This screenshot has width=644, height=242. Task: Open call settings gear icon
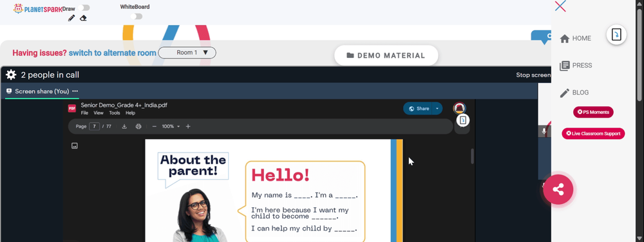(x=11, y=75)
